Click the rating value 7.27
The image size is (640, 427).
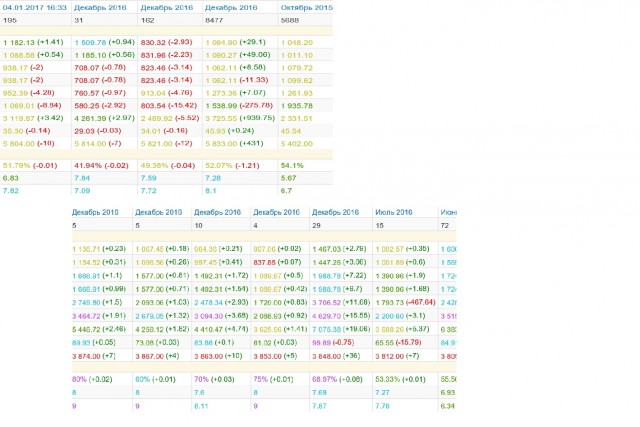[382, 393]
